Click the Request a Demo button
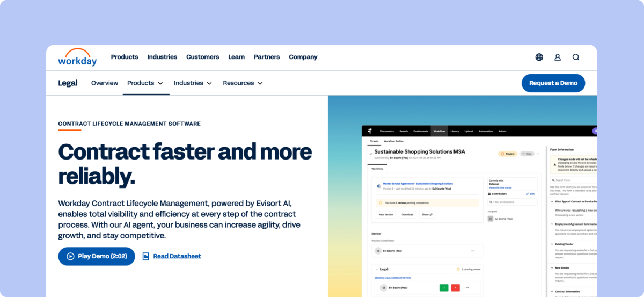The width and height of the screenshot is (644, 297). (x=553, y=83)
